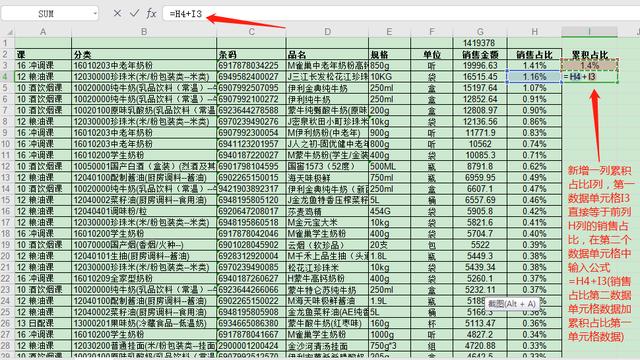
Task: Click sales amount cell 5522
Action: click(x=480, y=245)
